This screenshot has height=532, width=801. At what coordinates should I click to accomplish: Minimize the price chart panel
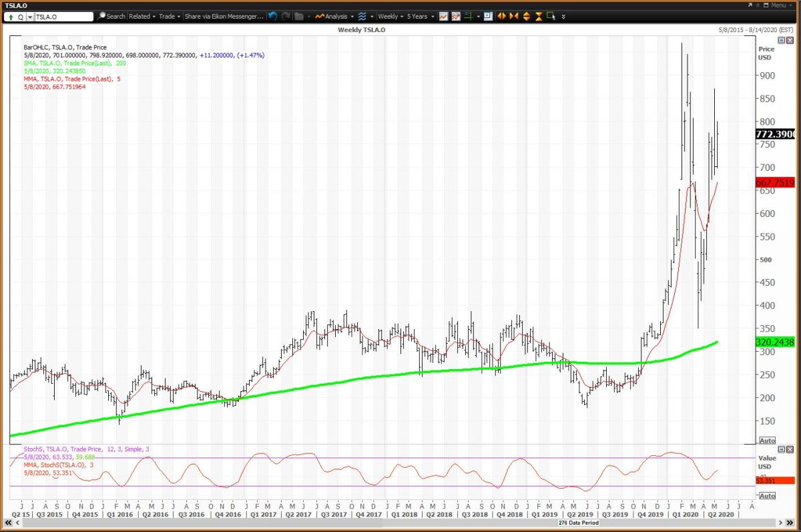coord(782,40)
